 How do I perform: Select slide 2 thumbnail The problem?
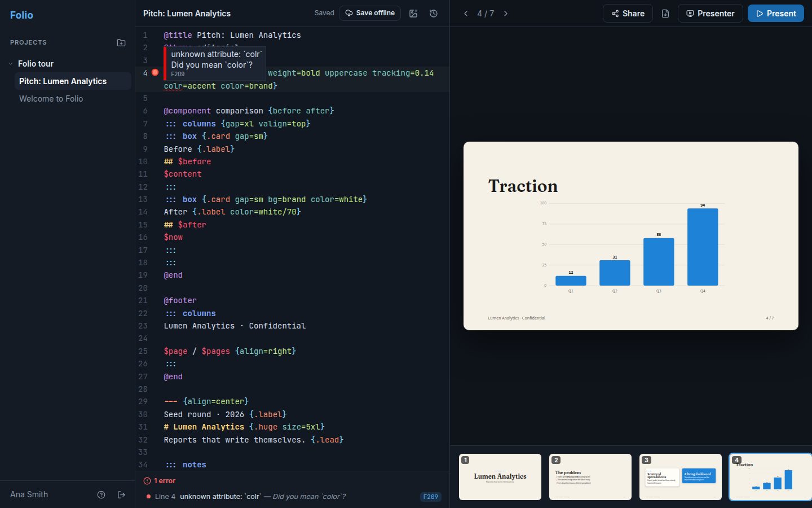click(x=590, y=477)
